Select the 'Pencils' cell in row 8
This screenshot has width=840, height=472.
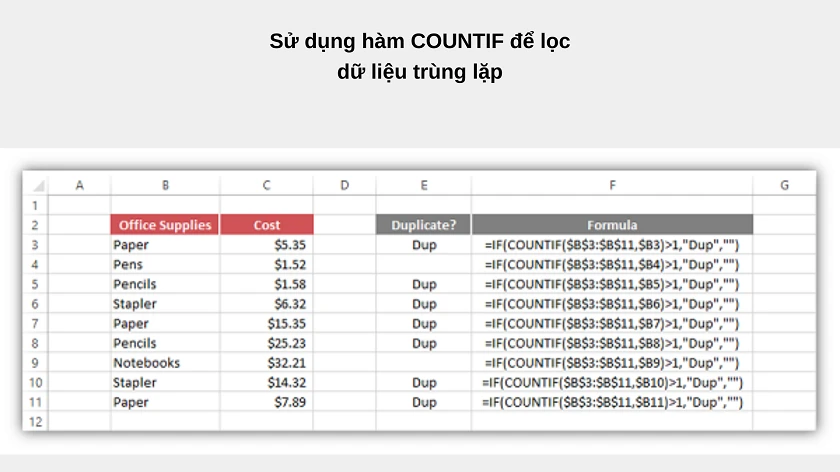165,343
